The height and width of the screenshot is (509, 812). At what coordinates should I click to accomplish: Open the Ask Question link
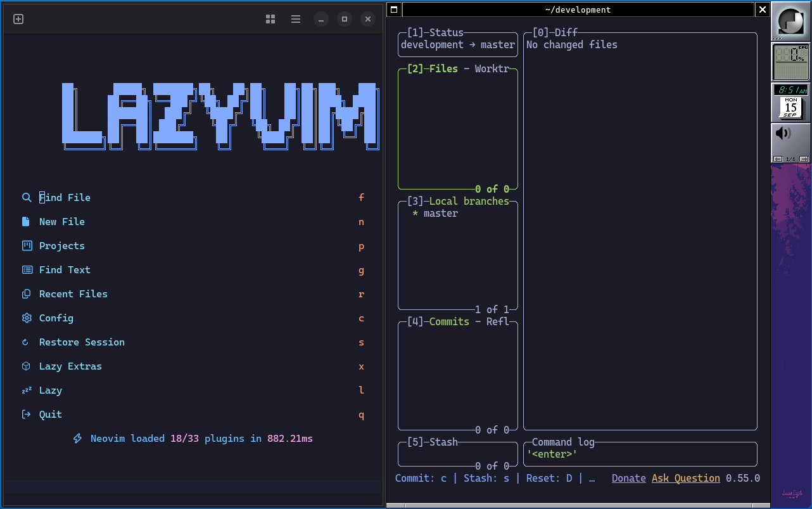(x=686, y=479)
